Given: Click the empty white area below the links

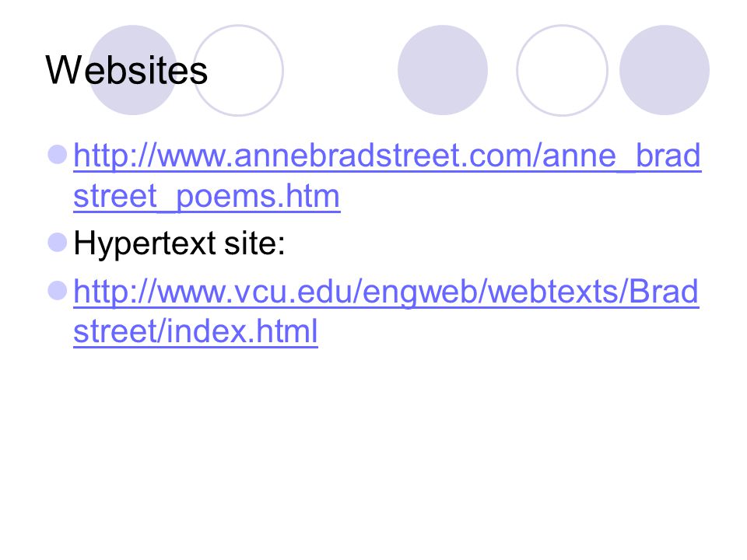Looking at the screenshot, I should 373,453.
